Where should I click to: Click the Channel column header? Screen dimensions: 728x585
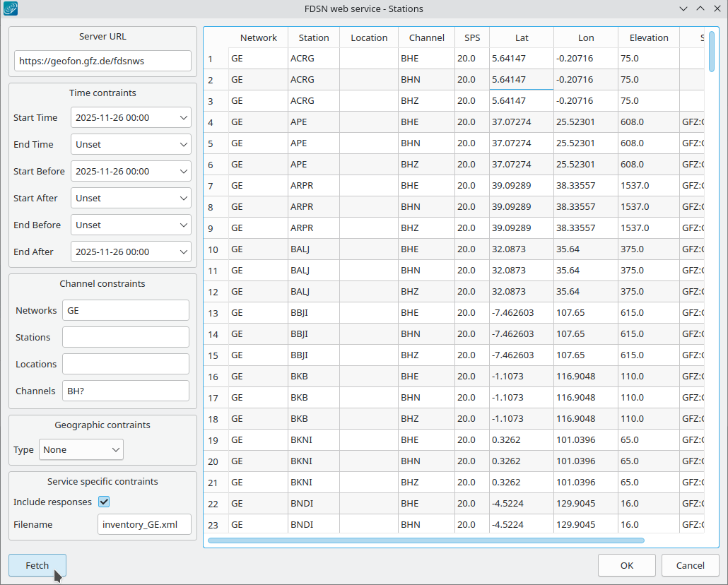[426, 37]
